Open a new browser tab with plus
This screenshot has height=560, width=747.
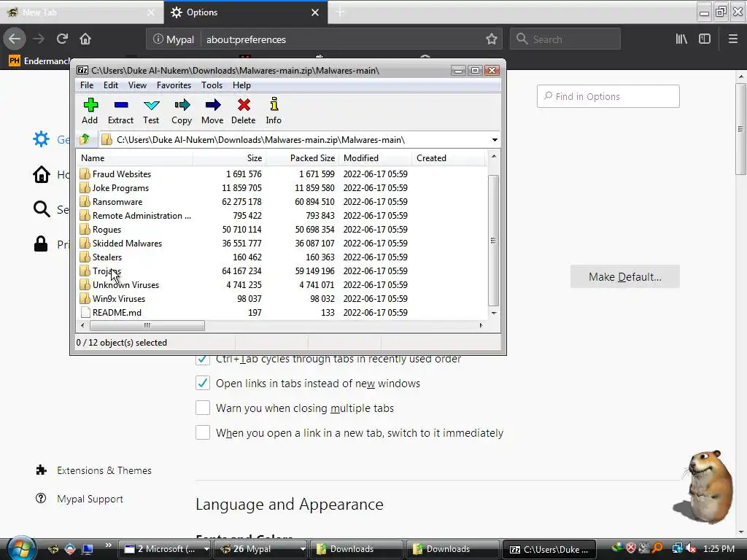pyautogui.click(x=340, y=12)
